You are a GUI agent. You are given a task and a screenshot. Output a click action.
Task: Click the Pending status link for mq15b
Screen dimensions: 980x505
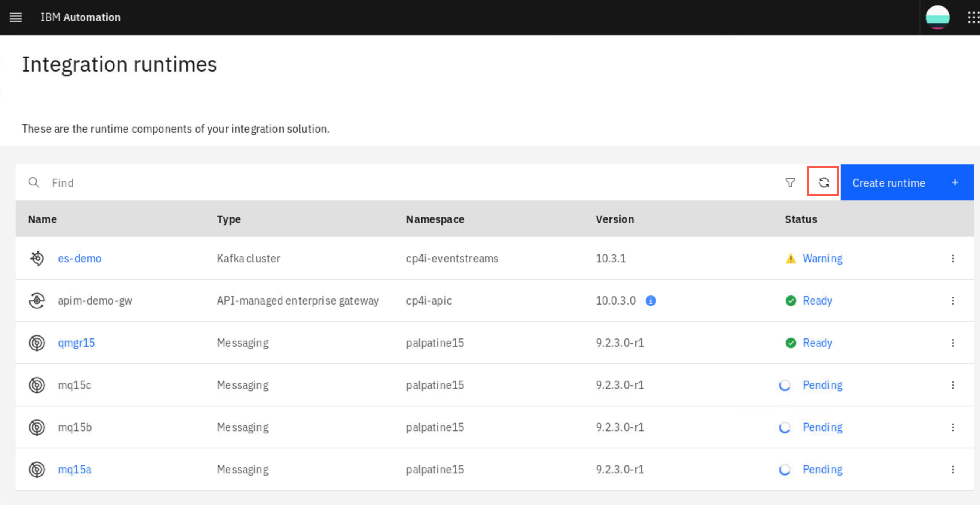(x=823, y=427)
